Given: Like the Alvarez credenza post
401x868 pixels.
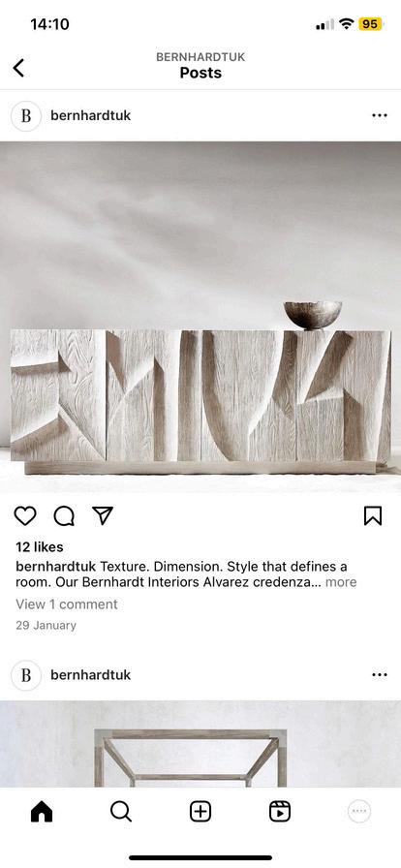Looking at the screenshot, I should coord(25,516).
